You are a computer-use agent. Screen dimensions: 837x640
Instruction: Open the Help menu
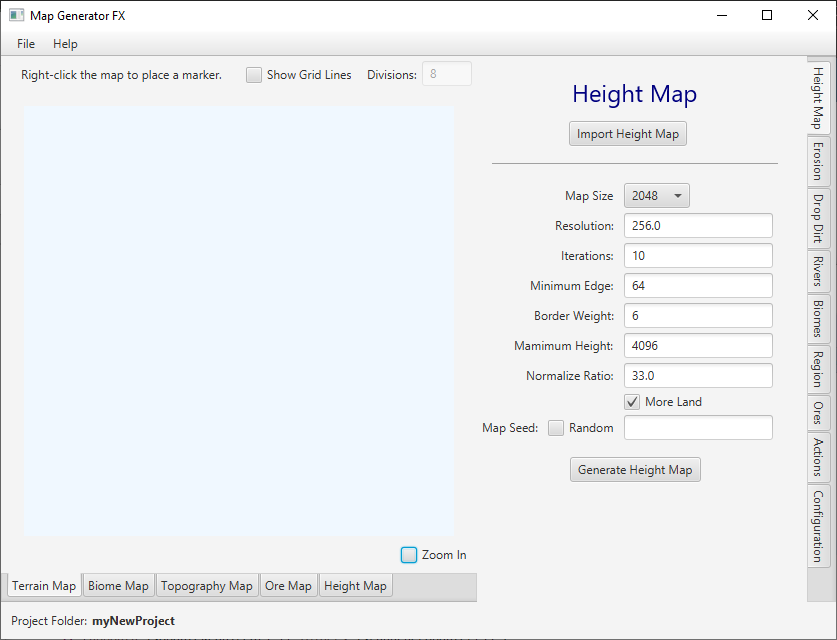point(65,44)
